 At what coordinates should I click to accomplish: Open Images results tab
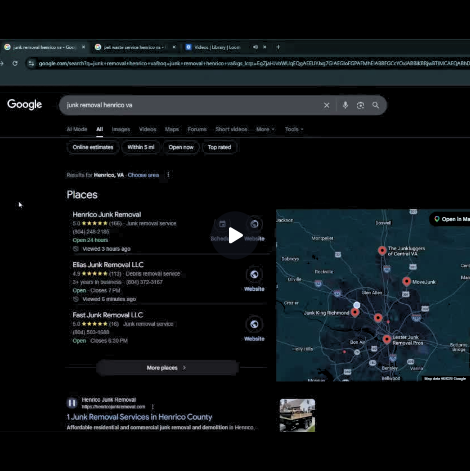121,129
